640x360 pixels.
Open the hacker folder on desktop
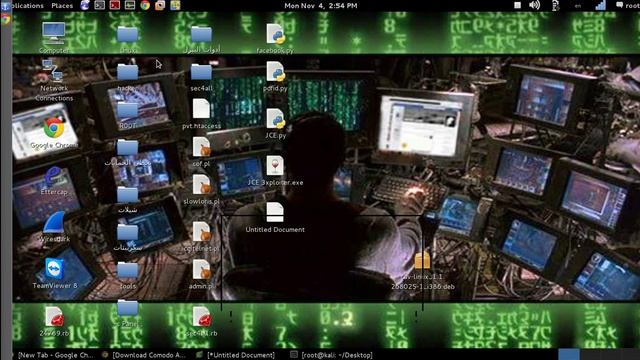point(127,72)
